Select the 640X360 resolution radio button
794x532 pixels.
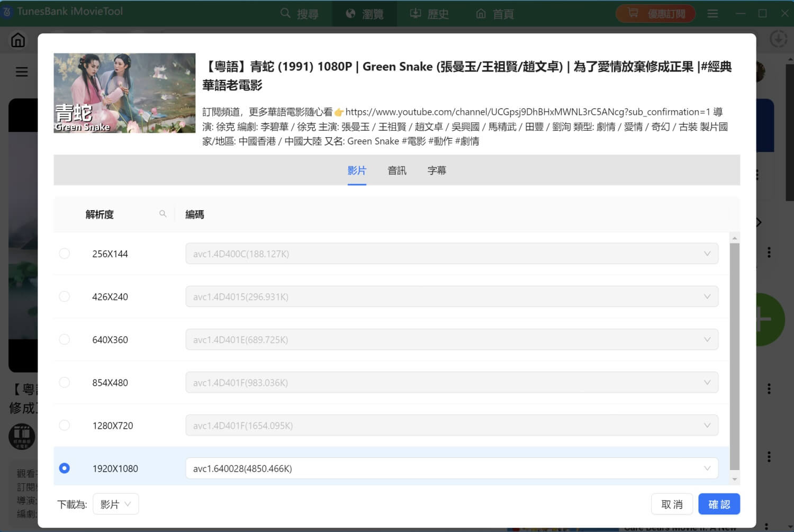tap(65, 339)
